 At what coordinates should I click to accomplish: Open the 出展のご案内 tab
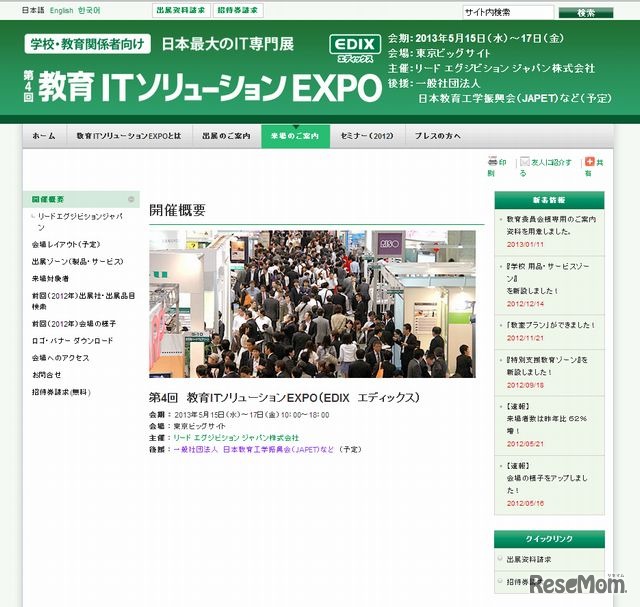point(227,136)
